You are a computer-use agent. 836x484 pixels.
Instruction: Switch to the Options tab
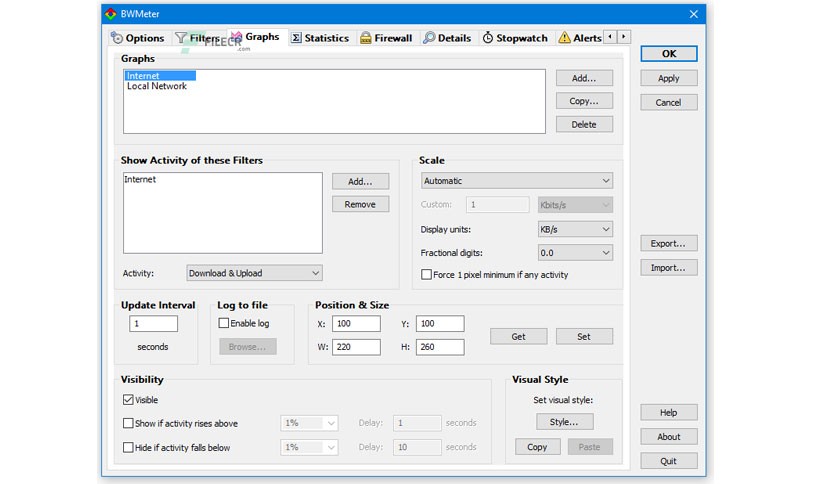[x=138, y=38]
